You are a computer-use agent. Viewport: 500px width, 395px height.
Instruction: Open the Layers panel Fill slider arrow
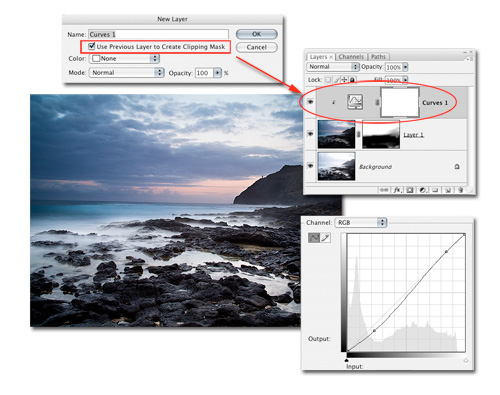pyautogui.click(x=405, y=80)
